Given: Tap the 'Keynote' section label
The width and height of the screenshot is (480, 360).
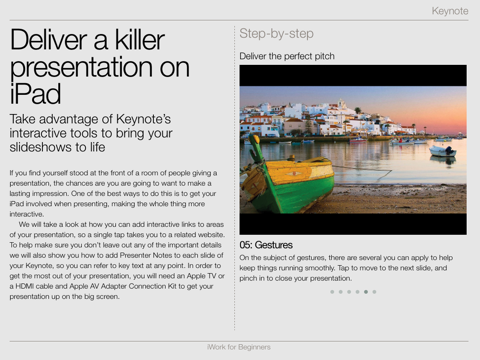Looking at the screenshot, I should coord(450,11).
